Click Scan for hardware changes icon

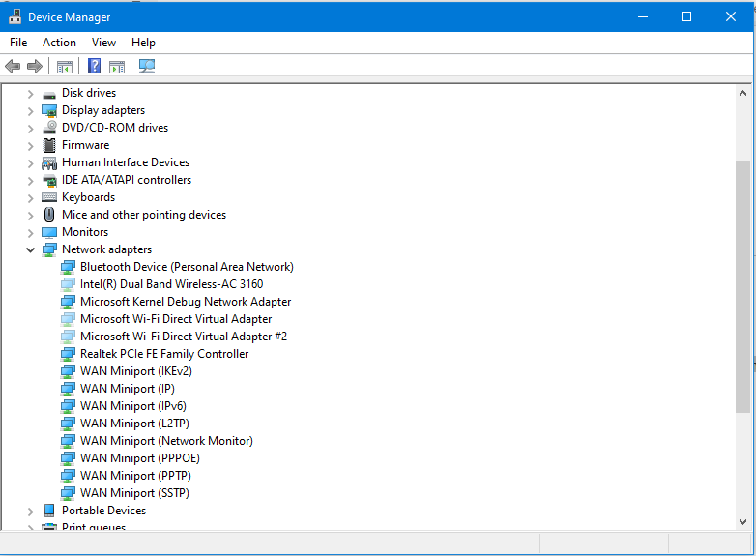(x=147, y=66)
